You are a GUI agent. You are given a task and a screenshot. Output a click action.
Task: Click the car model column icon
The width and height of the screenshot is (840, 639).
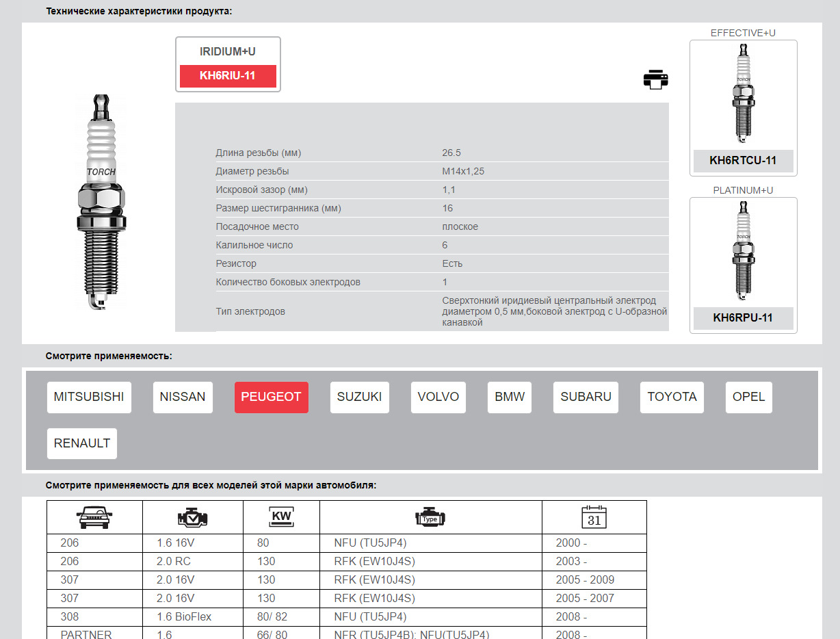coord(95,518)
